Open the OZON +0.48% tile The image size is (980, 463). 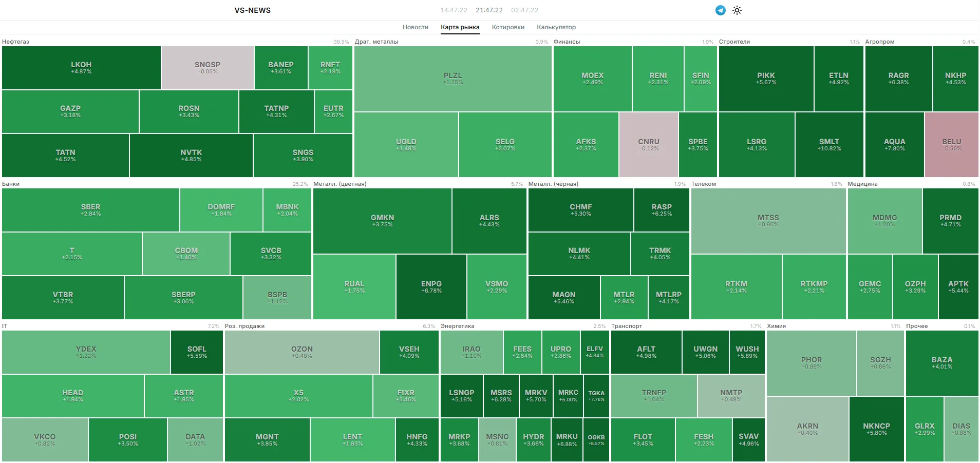tap(302, 352)
